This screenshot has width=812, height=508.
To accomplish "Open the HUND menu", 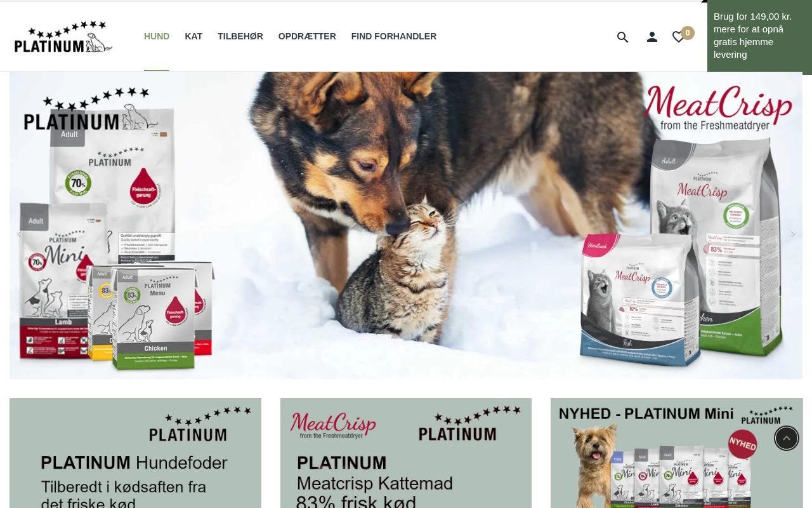I will pyautogui.click(x=157, y=36).
